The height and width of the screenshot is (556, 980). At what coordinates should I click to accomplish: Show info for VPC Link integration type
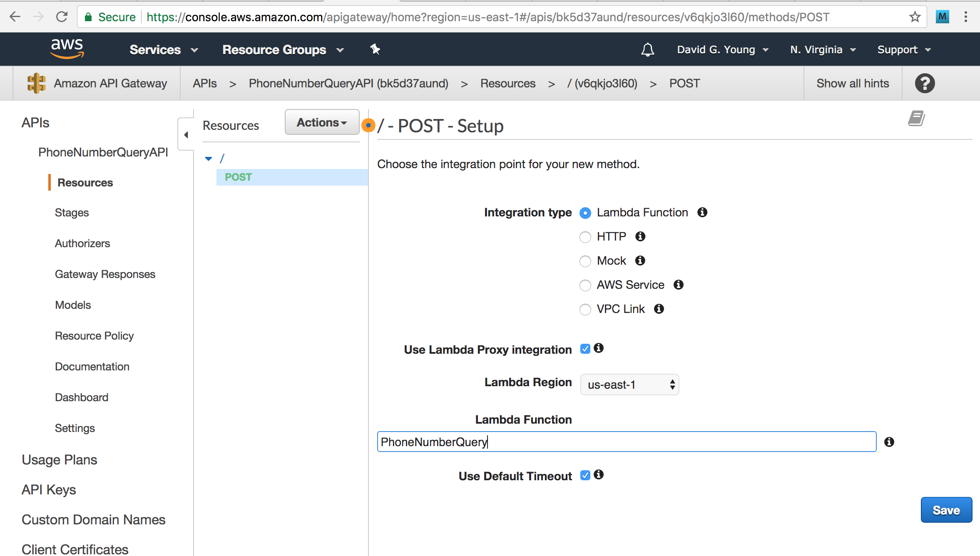coord(659,309)
